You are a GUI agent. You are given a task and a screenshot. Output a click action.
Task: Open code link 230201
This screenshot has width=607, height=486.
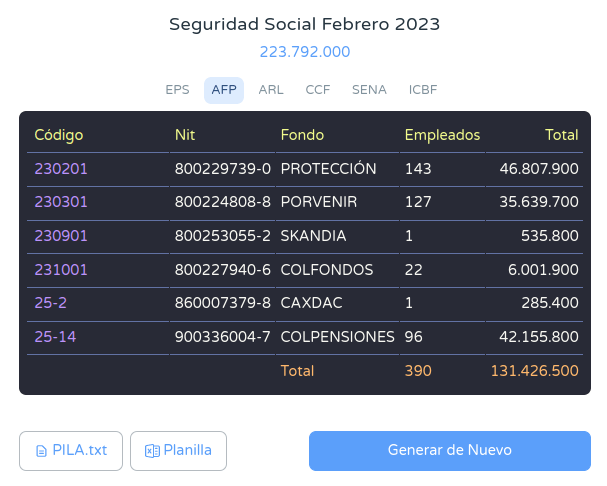(62, 169)
